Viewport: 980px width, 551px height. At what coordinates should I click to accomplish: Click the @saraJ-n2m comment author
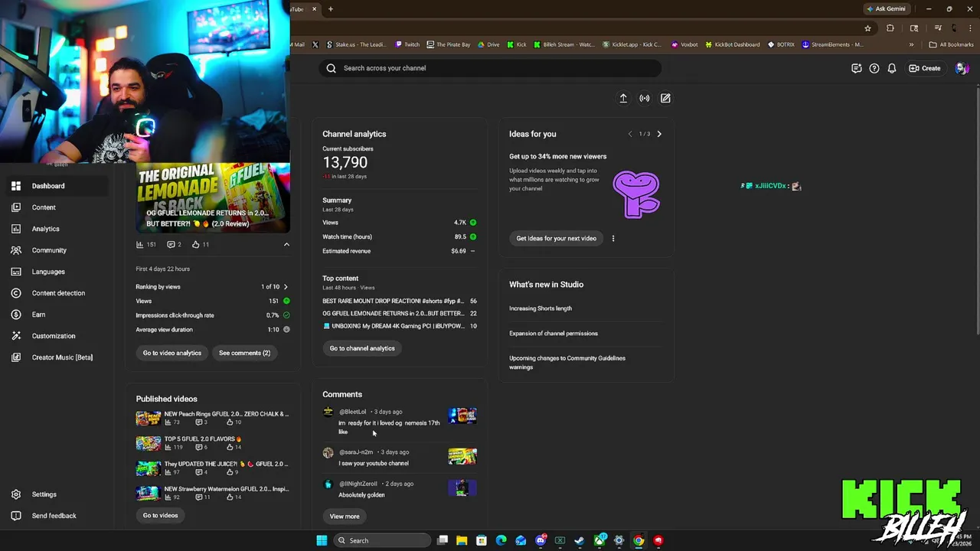356,452
